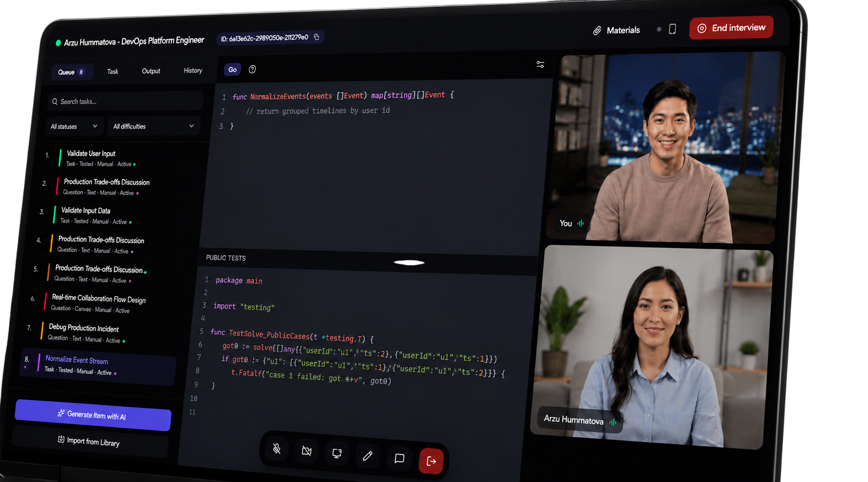
Task: Open the All difficulties dropdown
Action: (x=154, y=126)
